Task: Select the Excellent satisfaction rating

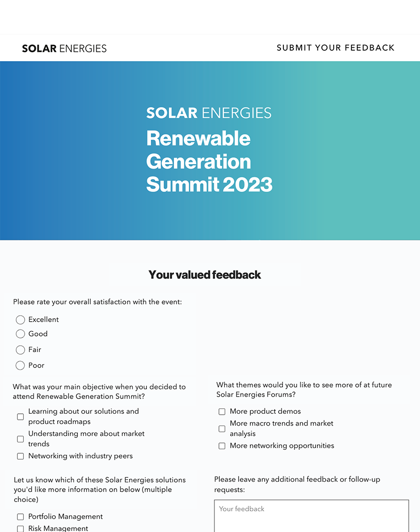Action: point(20,320)
